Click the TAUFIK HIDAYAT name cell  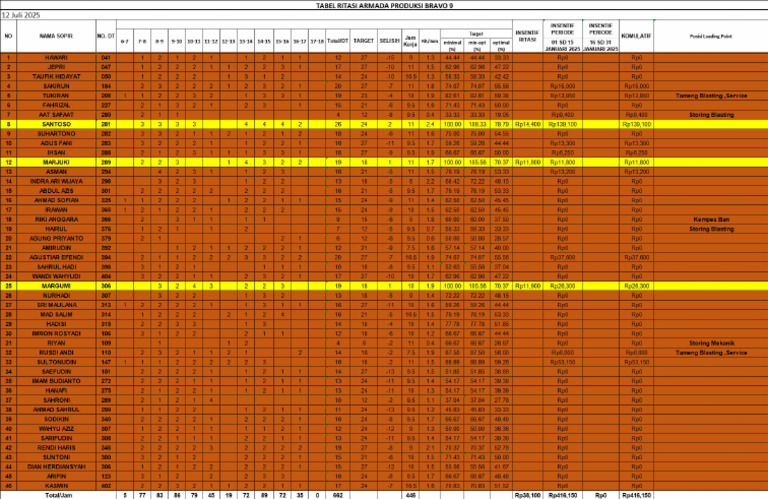click(56, 77)
